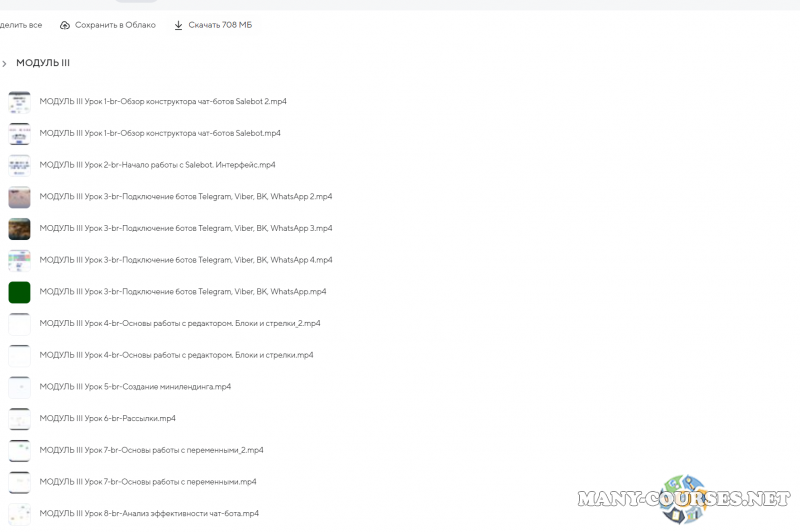Open file Урок 5 Создание минилендинга.mp4
The width and height of the screenshot is (800, 532).
(135, 387)
